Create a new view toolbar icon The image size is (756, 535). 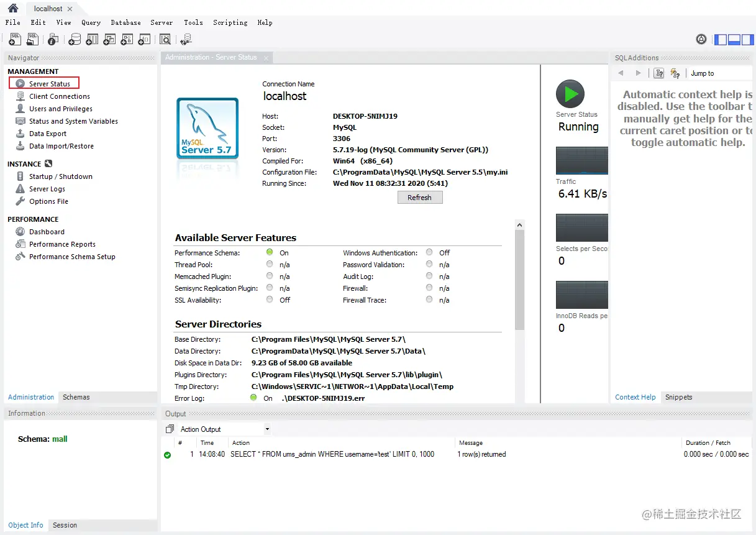[x=109, y=39]
